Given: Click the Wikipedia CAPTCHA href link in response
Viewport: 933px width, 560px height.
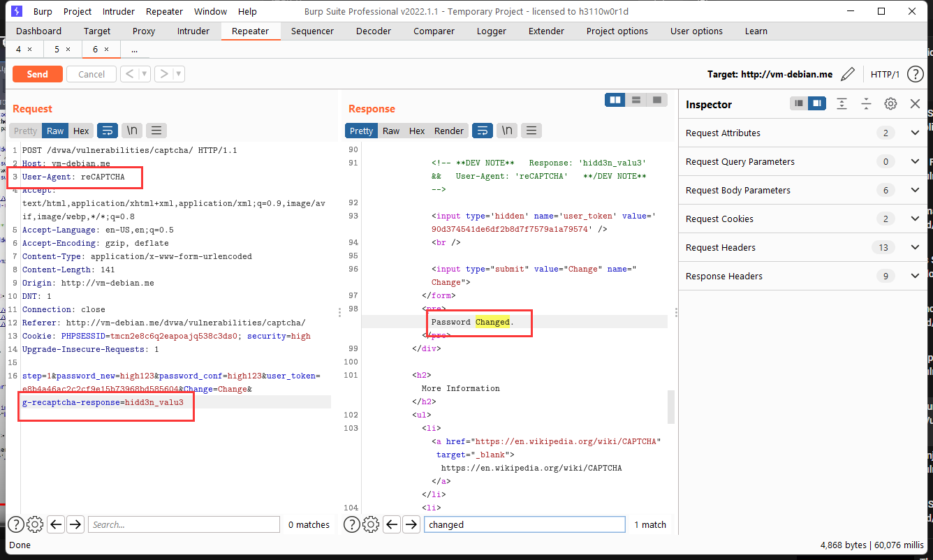Looking at the screenshot, I should tap(568, 441).
